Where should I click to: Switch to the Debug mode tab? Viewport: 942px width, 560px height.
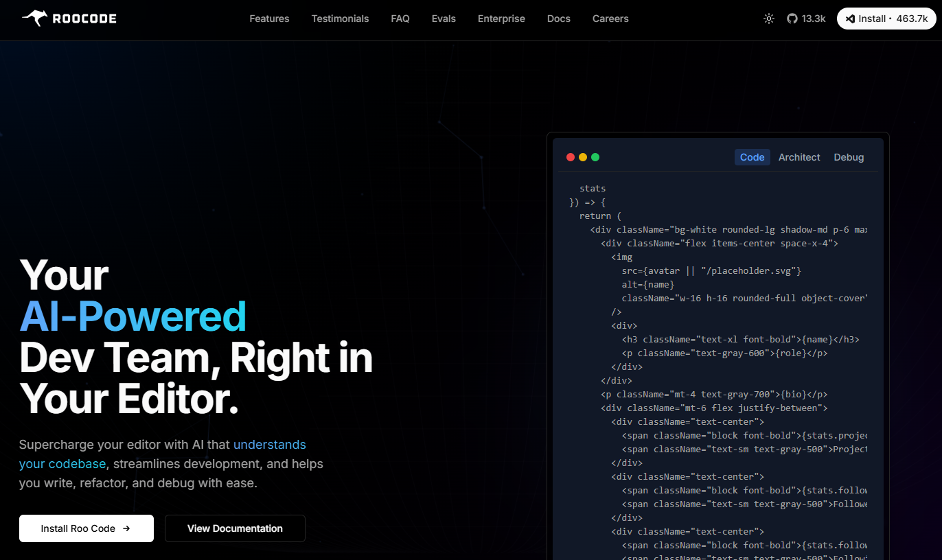click(x=849, y=157)
